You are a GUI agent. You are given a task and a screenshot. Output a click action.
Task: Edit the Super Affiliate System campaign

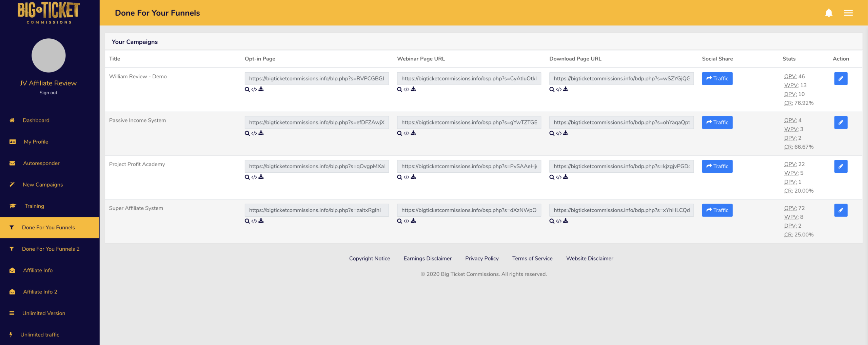coord(841,210)
